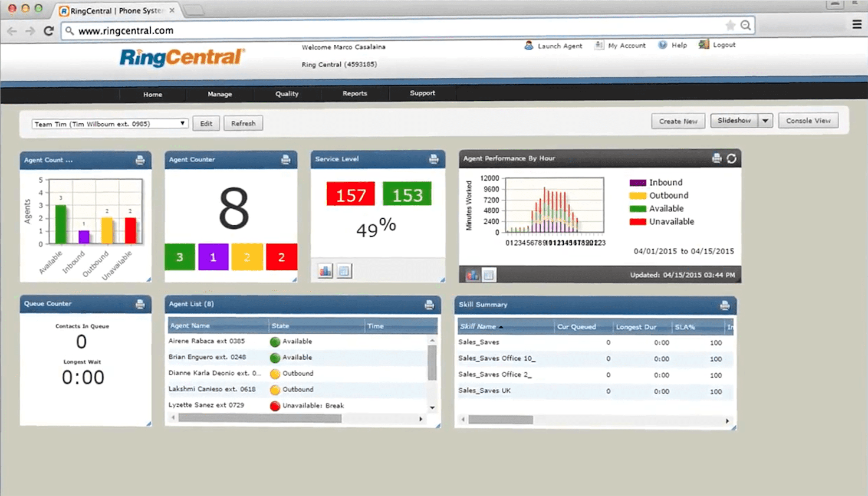Print the Agent Count widget
The height and width of the screenshot is (496, 868).
click(140, 160)
